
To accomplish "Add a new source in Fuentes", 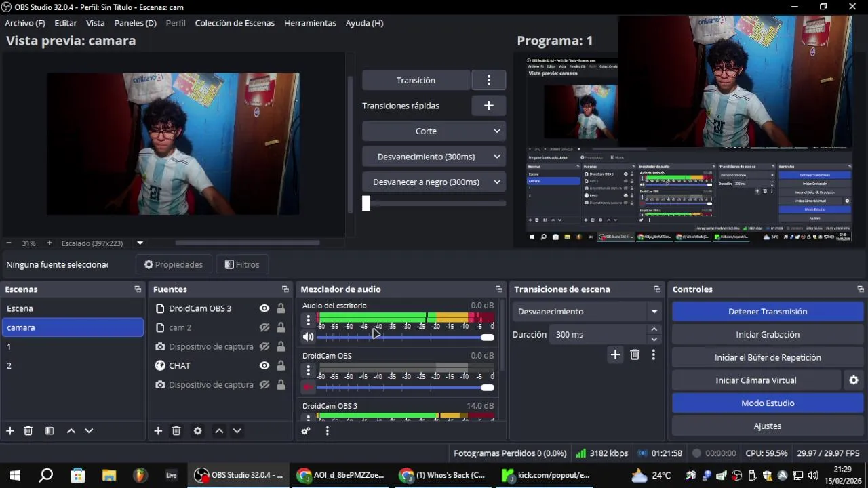I will click(x=158, y=431).
